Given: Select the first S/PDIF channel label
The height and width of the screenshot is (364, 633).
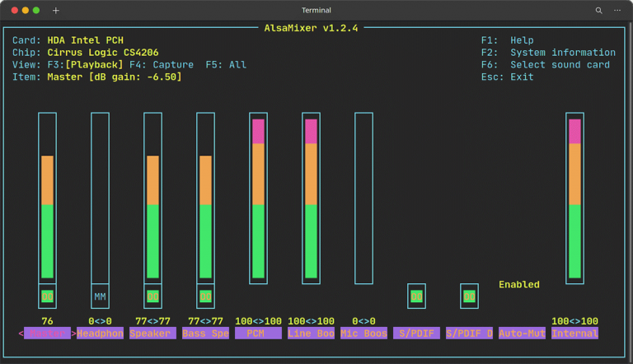Looking at the screenshot, I should tap(416, 334).
